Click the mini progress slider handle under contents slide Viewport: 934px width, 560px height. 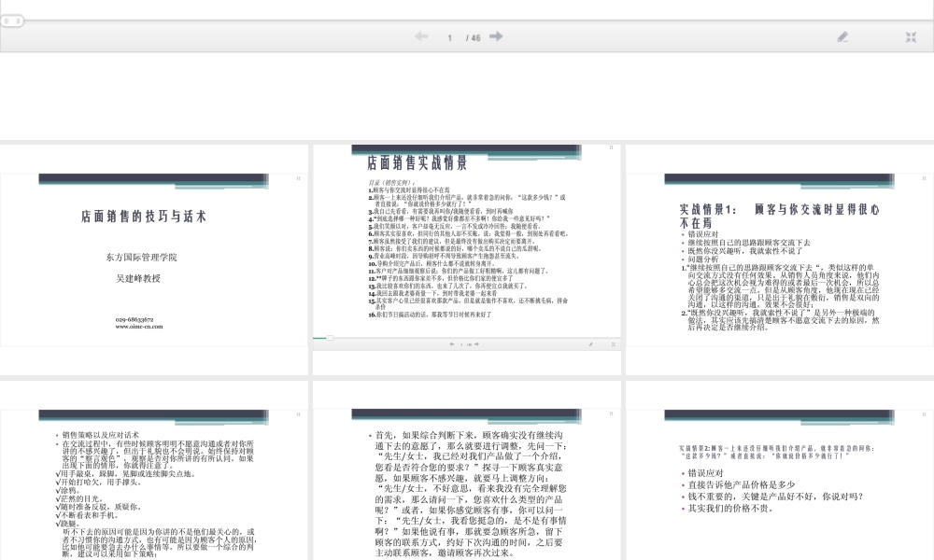pyautogui.click(x=330, y=338)
